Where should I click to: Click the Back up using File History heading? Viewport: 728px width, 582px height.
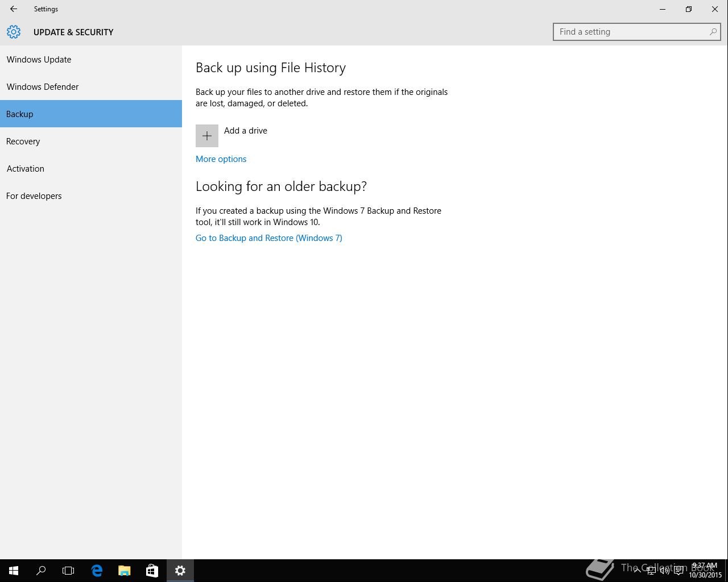point(271,68)
